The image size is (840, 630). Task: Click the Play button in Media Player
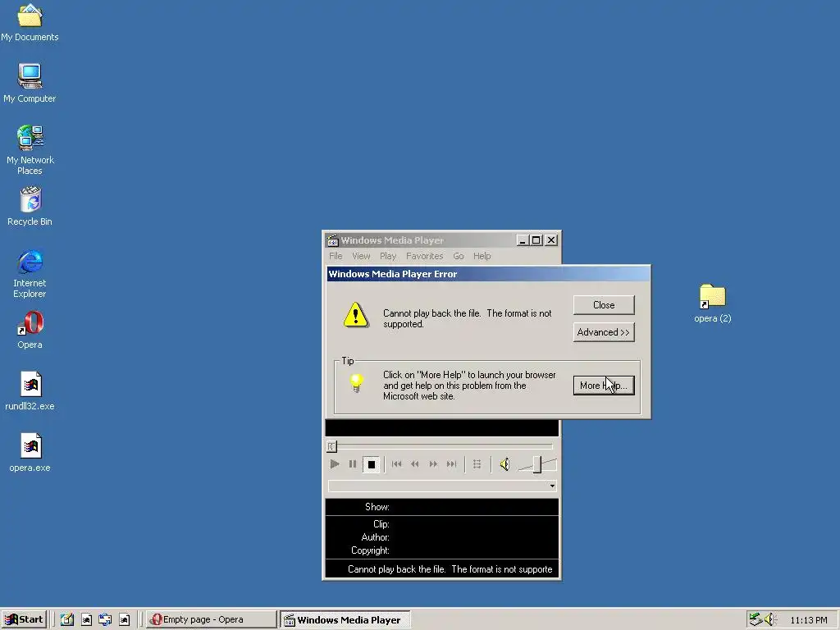click(335, 464)
